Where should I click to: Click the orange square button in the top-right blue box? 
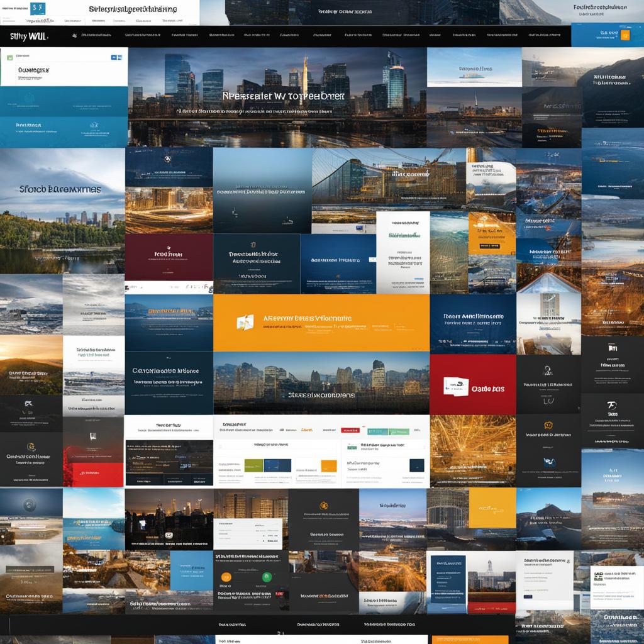(625, 35)
